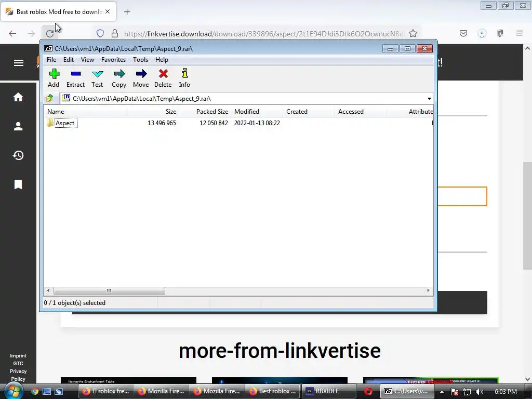
Task: Save to Pocket icon in Firefox
Action: coord(463,33)
